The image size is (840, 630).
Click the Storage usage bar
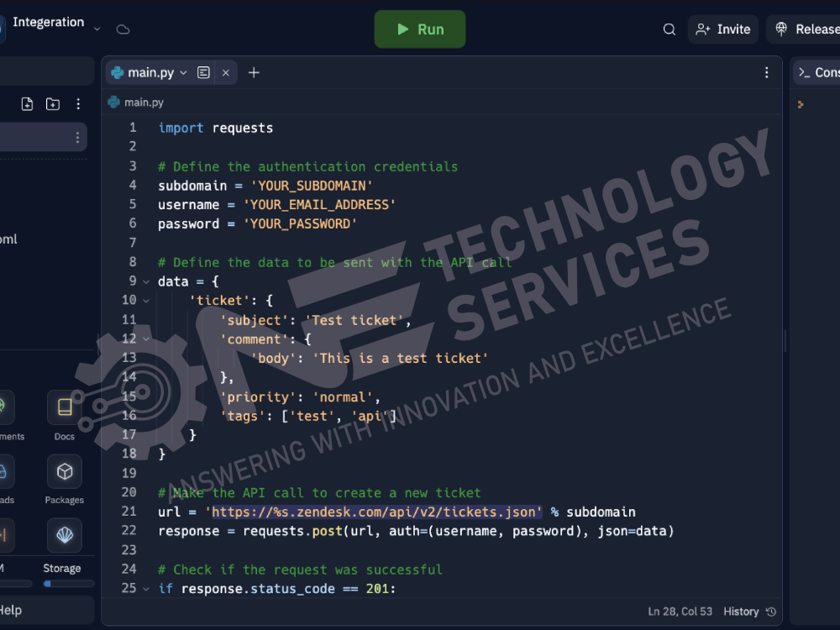(69, 584)
